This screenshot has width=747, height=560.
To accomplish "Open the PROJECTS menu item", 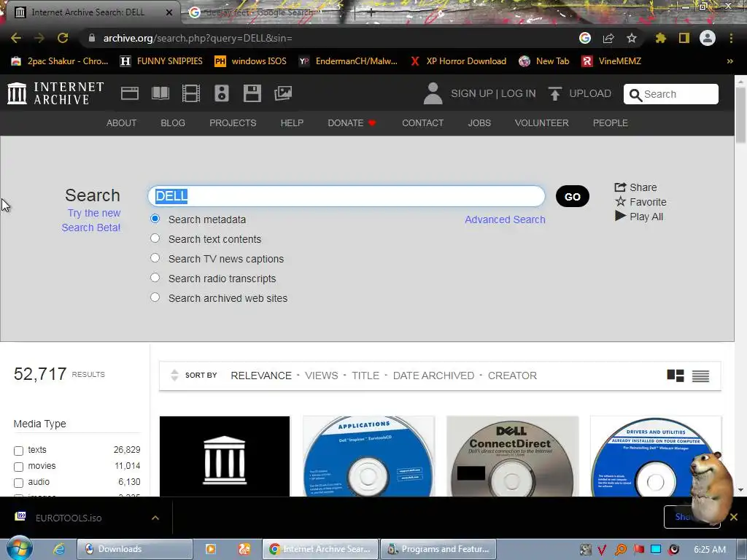I will click(x=233, y=122).
